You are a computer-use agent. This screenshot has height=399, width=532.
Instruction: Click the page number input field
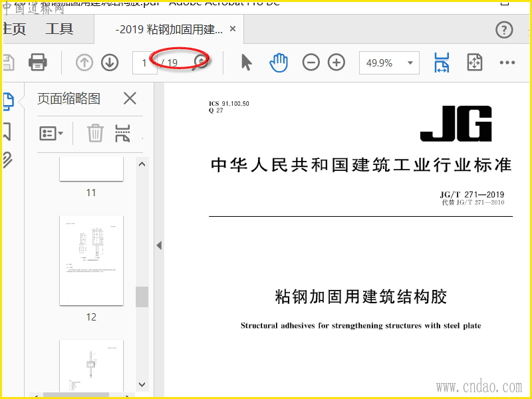(145, 63)
